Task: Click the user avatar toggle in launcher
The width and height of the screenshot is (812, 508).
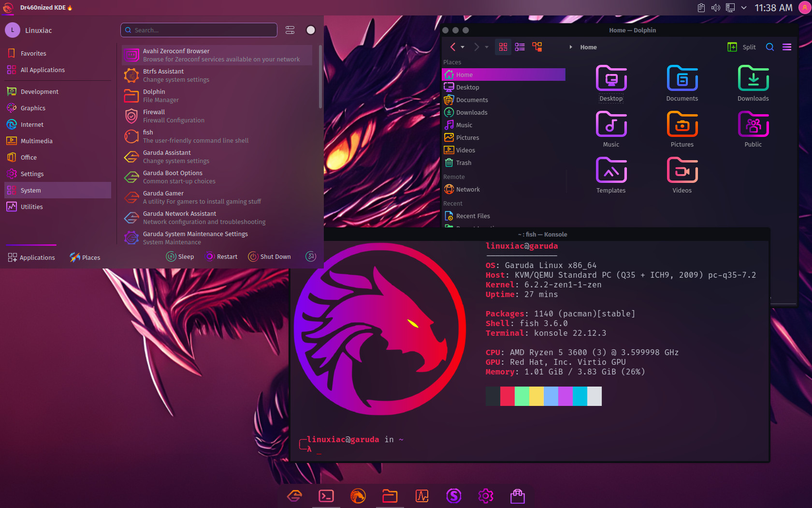Action: [x=311, y=30]
